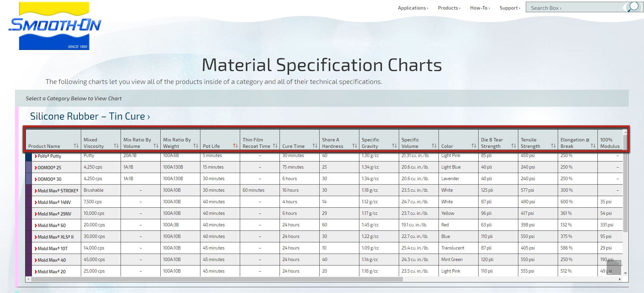This screenshot has width=644, height=293.
Task: Click the search magnifier icon
Action: [633, 7]
